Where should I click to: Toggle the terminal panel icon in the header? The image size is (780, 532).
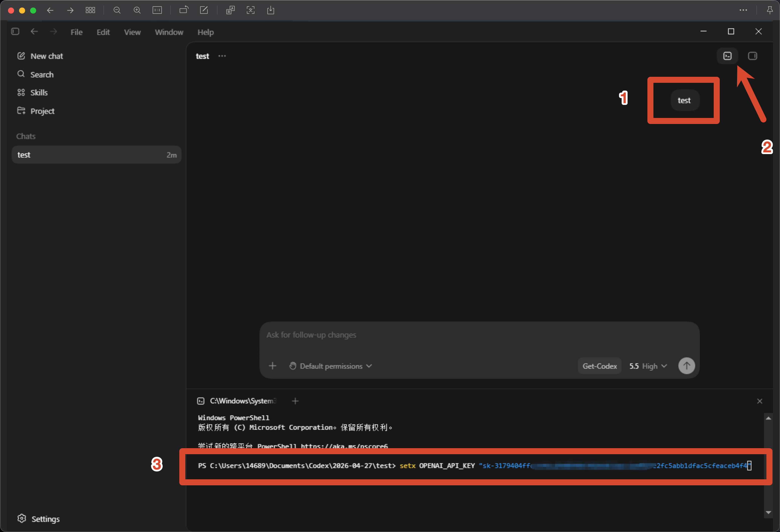727,56
